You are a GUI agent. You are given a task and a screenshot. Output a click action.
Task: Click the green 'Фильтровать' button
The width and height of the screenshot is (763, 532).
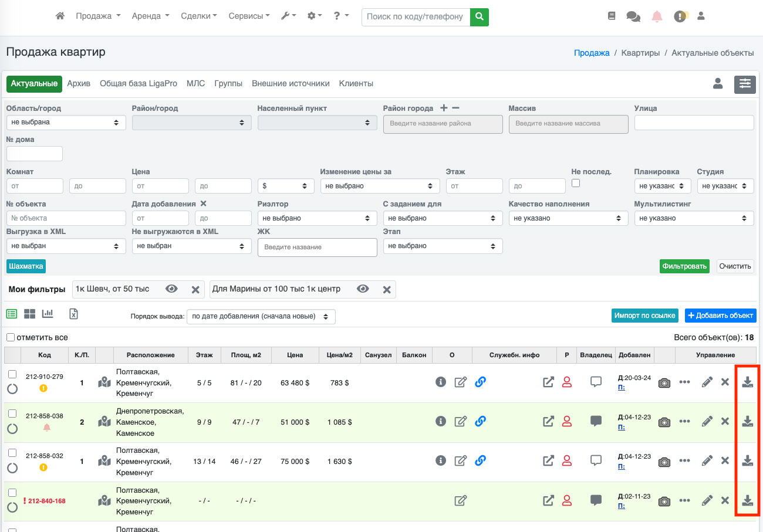tap(684, 266)
